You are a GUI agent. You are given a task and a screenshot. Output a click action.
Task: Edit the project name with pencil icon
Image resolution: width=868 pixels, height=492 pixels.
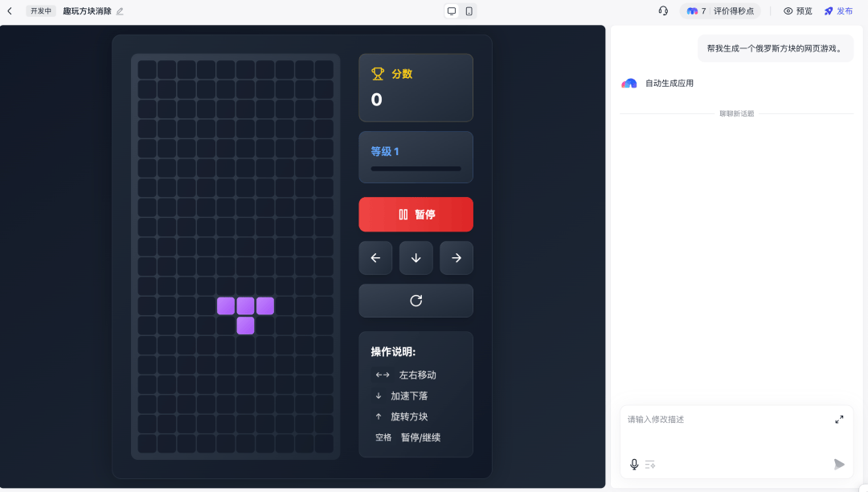[121, 11]
